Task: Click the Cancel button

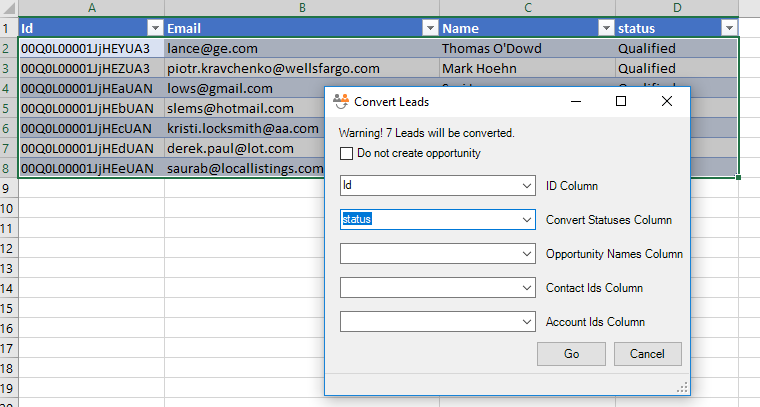Action: (648, 354)
